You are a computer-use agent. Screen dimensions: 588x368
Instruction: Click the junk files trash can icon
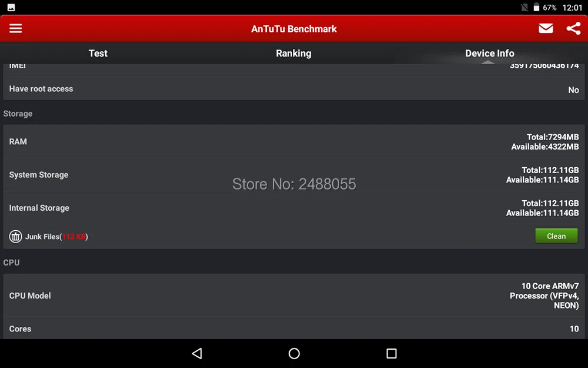point(15,237)
